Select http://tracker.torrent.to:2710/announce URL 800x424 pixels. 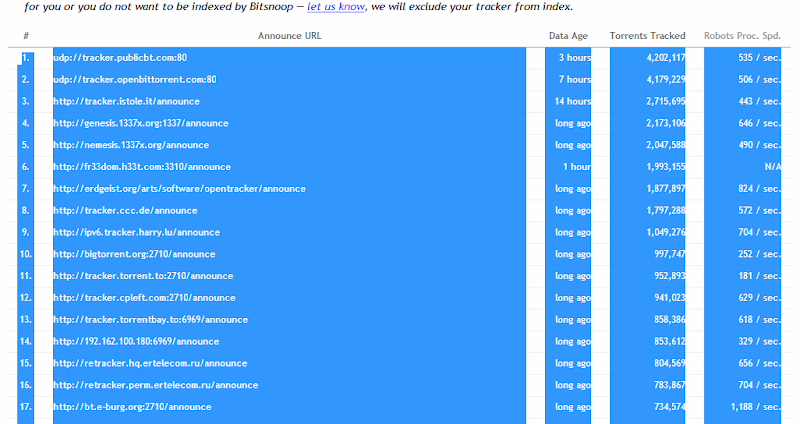click(x=143, y=276)
